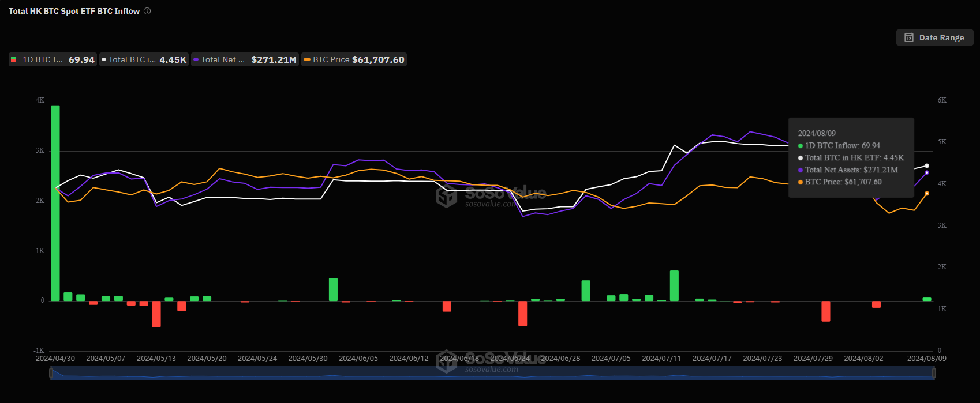Toggle the BTC Price legend series
The height and width of the screenshot is (403, 980).
point(354,59)
